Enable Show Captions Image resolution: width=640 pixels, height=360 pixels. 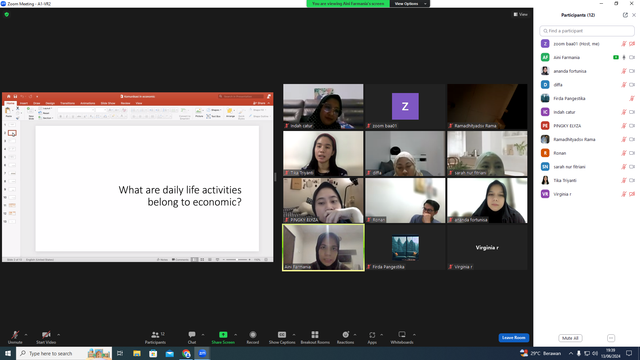(x=282, y=337)
